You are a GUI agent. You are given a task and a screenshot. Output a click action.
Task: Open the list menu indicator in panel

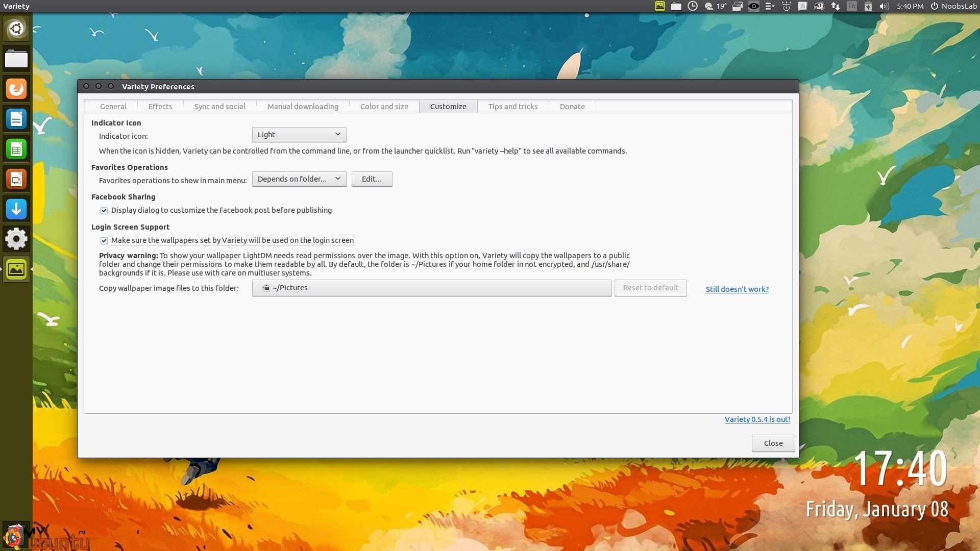tap(770, 6)
